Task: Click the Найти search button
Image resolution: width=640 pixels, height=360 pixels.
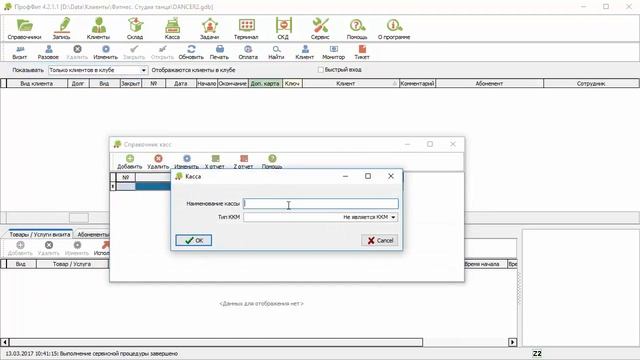Action: coord(276,53)
